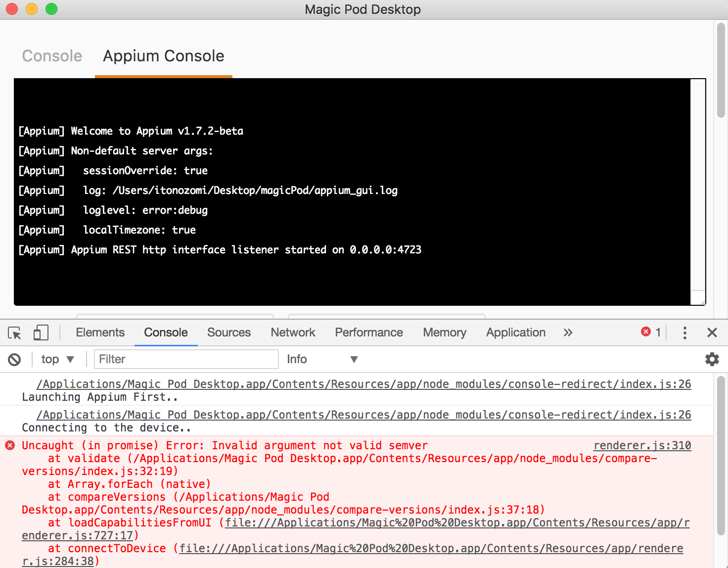This screenshot has height=568, width=728.
Task: Click the appium_gui.log path line
Action: (x=208, y=190)
